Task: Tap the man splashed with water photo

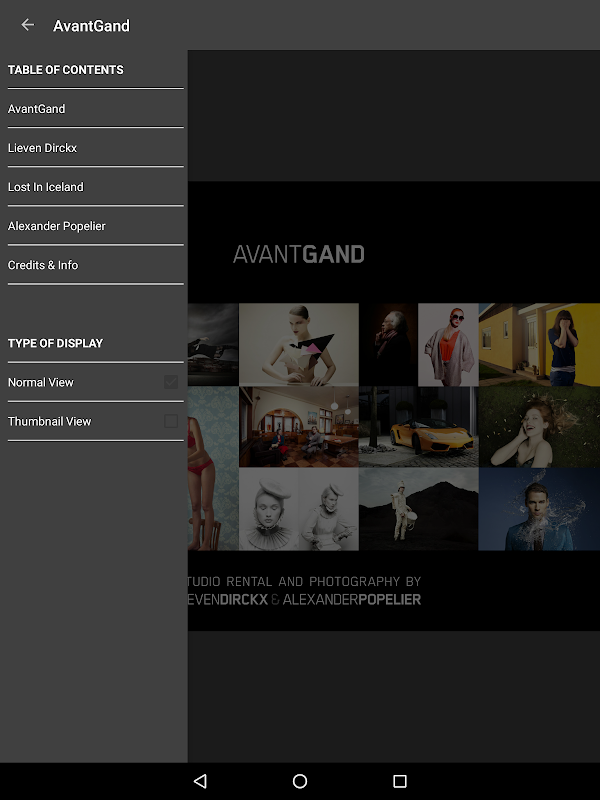Action: click(539, 510)
